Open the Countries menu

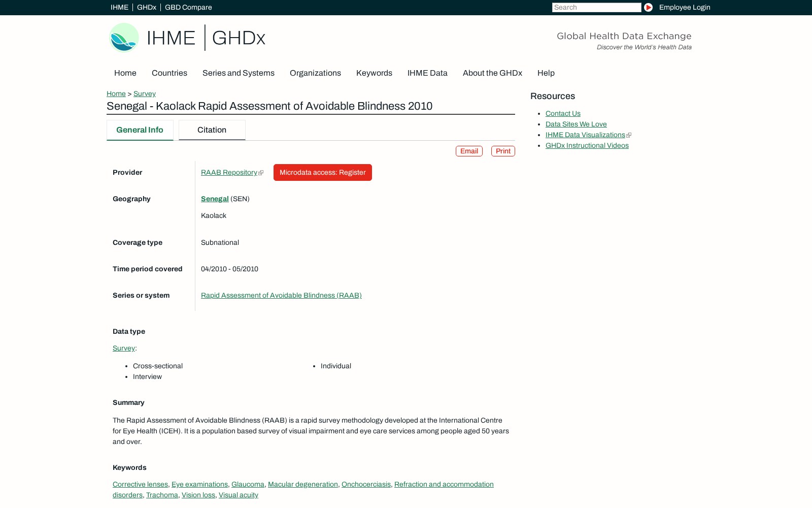pyautogui.click(x=170, y=73)
